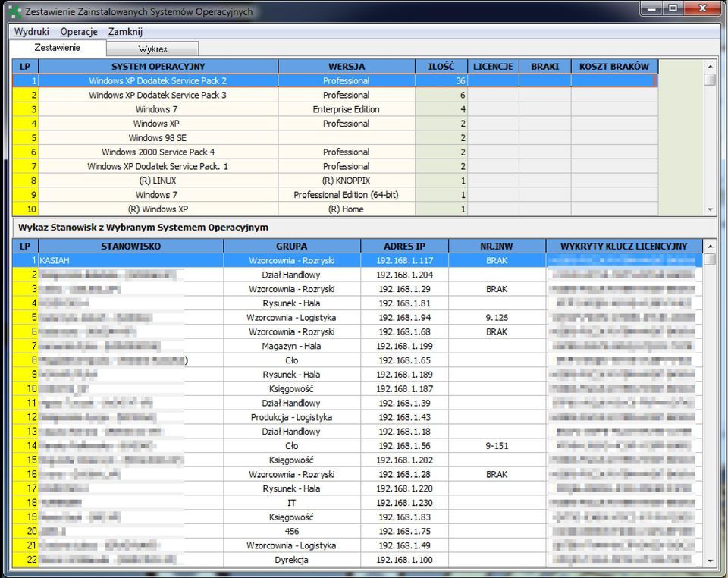Click the IP address 192.168.1.94
Screen dimensions: 728x578
(x=404, y=318)
